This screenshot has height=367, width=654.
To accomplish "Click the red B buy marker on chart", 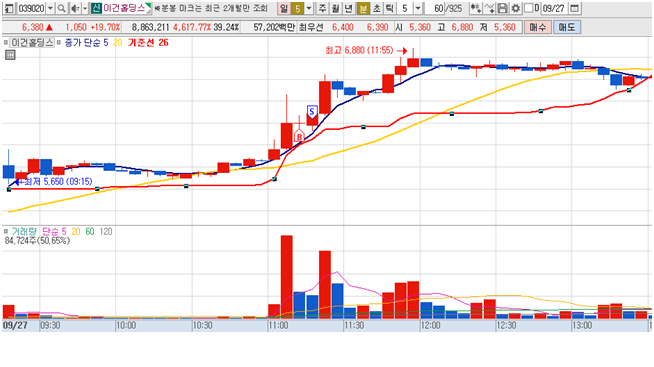I will (x=299, y=136).
